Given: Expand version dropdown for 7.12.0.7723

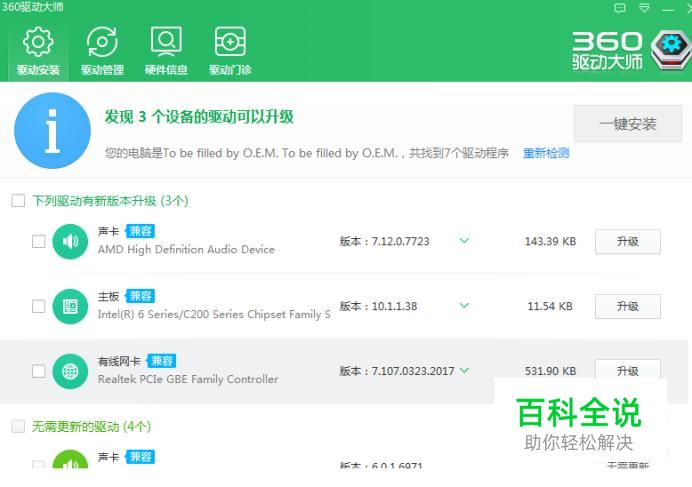Looking at the screenshot, I should click(464, 241).
